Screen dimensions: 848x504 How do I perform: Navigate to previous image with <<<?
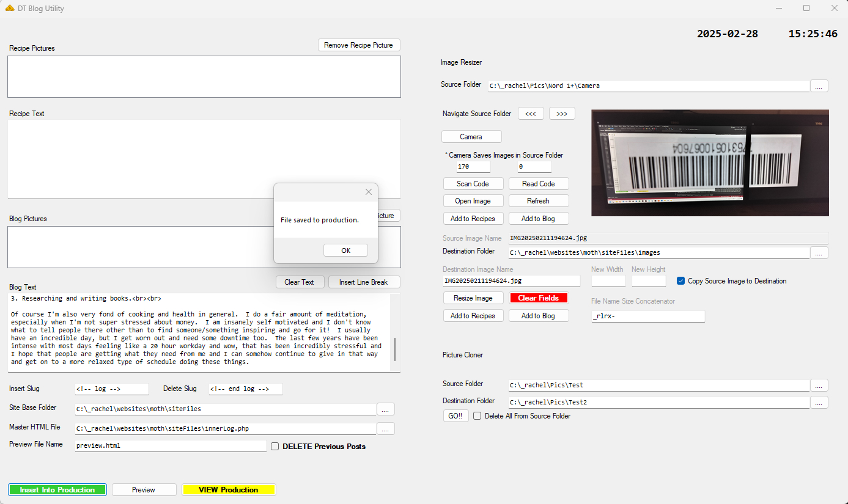tap(531, 114)
